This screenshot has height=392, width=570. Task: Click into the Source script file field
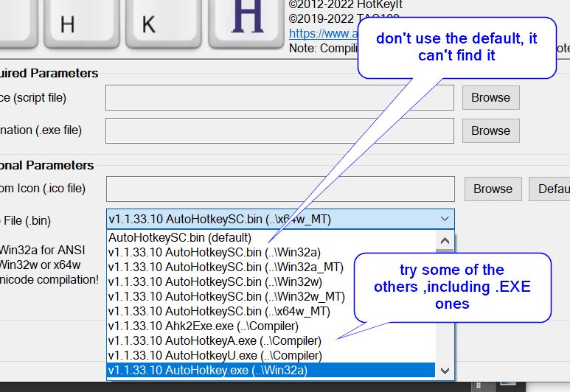point(279,97)
